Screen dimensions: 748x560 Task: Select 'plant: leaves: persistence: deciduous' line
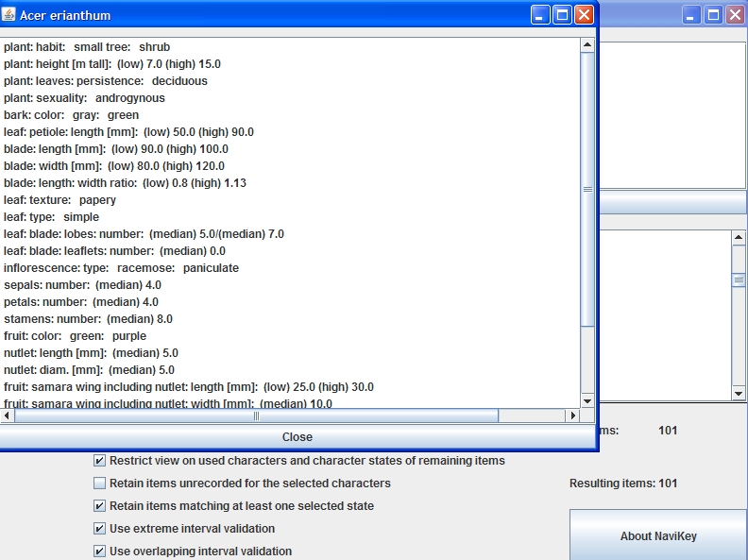(x=106, y=81)
